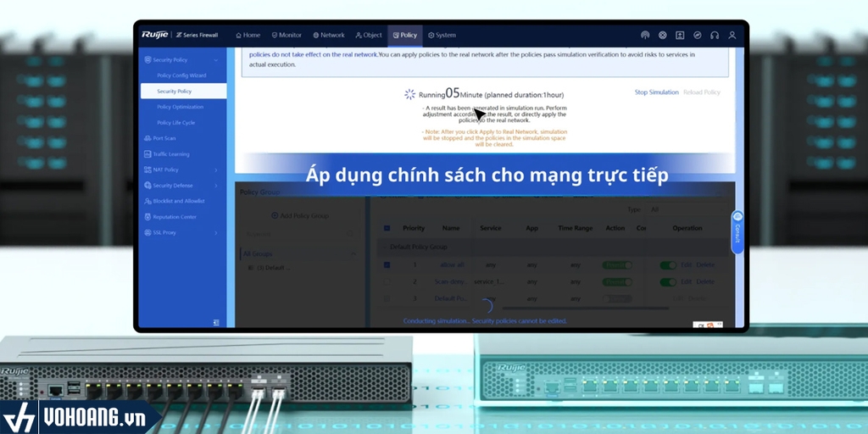Viewport: 868px width, 434px height.
Task: Click the Reputation Center icon
Action: 147,217
